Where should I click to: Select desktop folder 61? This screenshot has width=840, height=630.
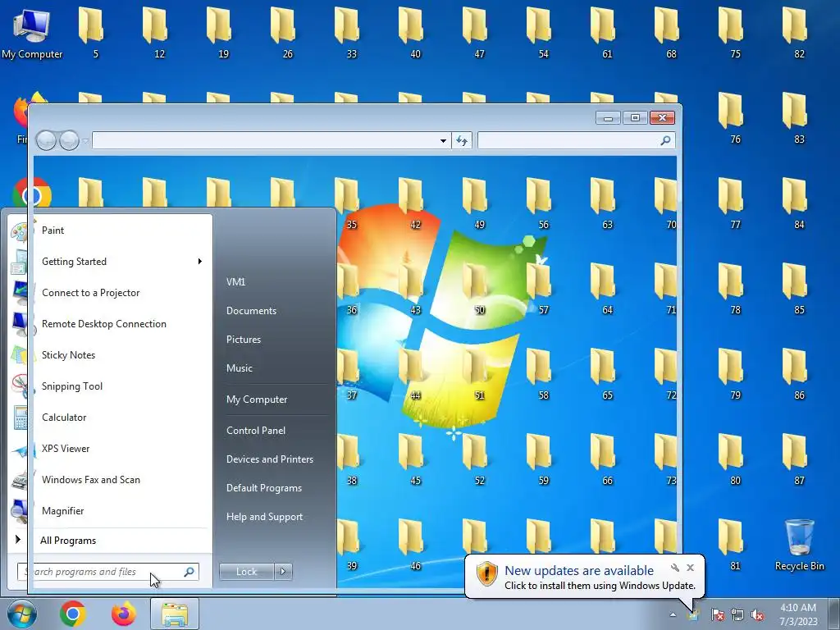pos(604,33)
